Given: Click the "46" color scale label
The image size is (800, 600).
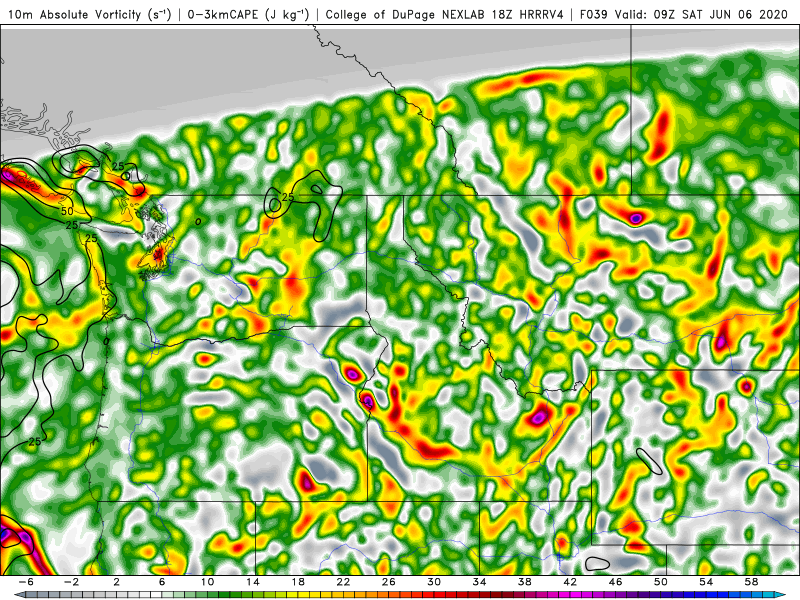Looking at the screenshot, I should 615,582.
